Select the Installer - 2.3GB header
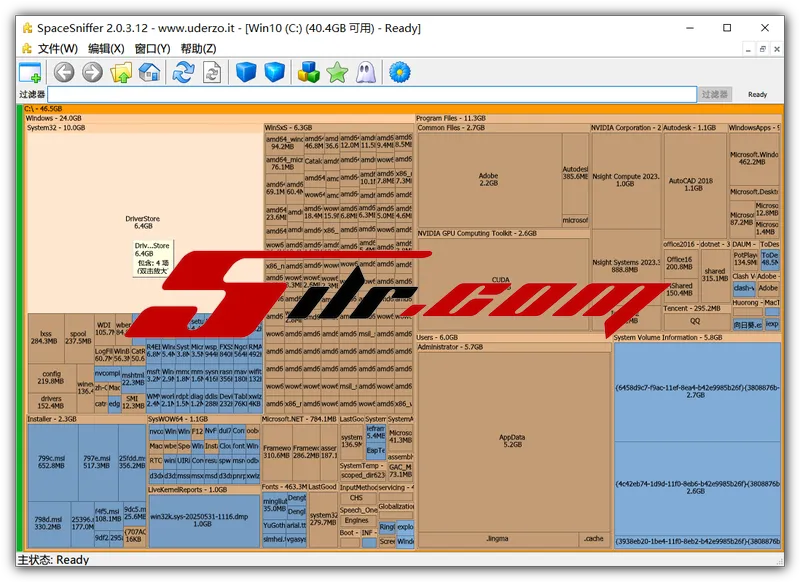 tap(86, 419)
